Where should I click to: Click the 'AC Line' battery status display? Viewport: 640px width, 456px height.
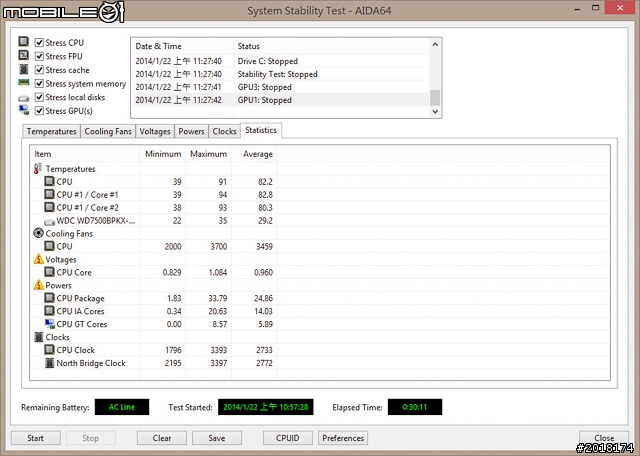pos(122,407)
